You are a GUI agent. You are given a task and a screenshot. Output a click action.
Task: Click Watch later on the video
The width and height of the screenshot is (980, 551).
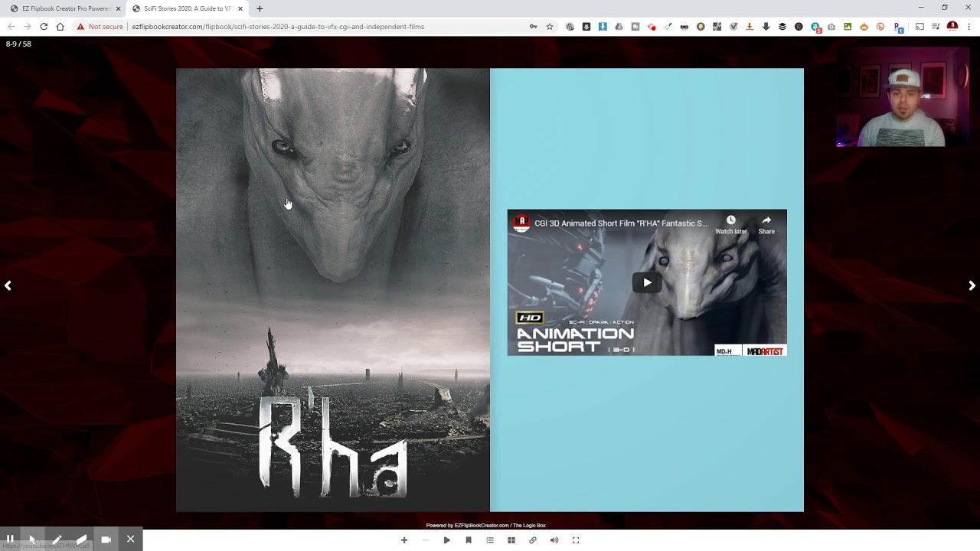click(730, 225)
